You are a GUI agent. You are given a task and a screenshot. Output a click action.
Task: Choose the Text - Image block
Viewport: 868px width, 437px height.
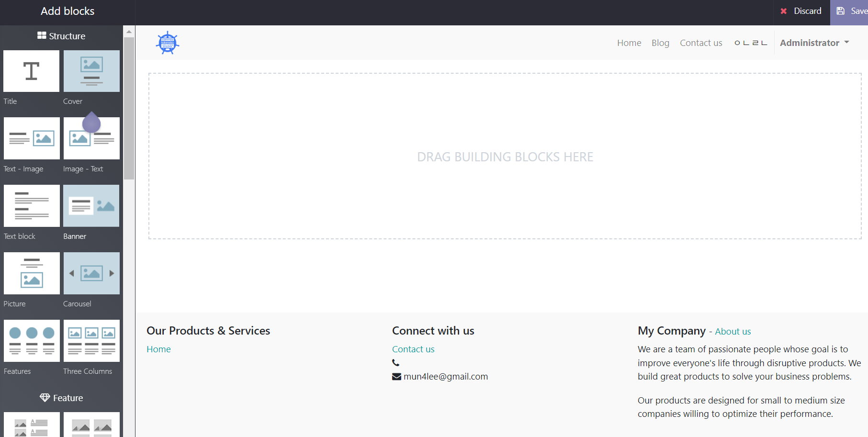click(32, 138)
